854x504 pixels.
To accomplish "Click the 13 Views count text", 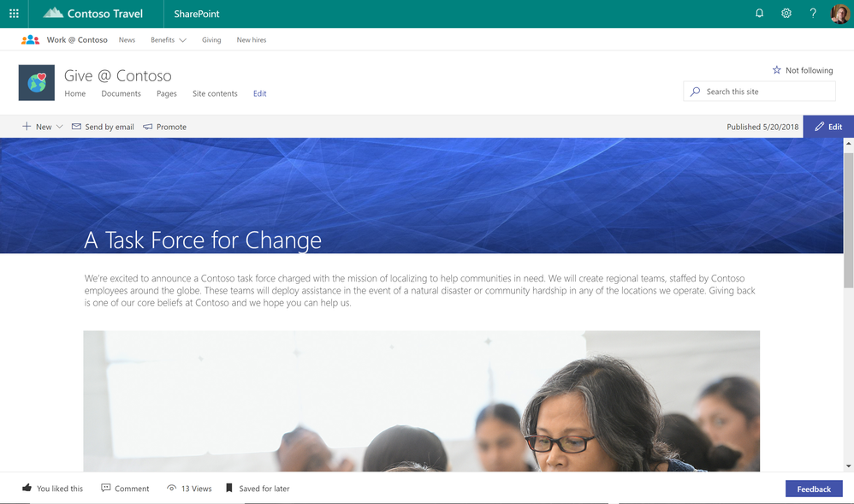I will (x=196, y=489).
